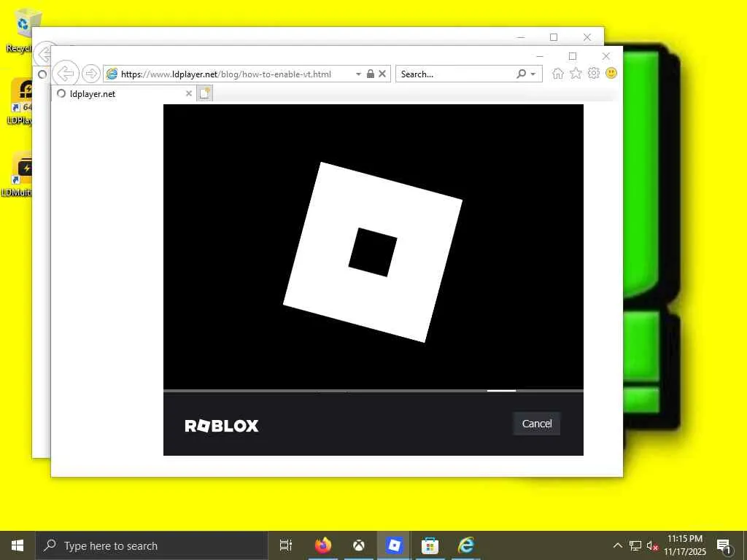Screen dimensions: 747x560
Task: Go back in the front Internet Explorer window
Action: click(x=65, y=74)
